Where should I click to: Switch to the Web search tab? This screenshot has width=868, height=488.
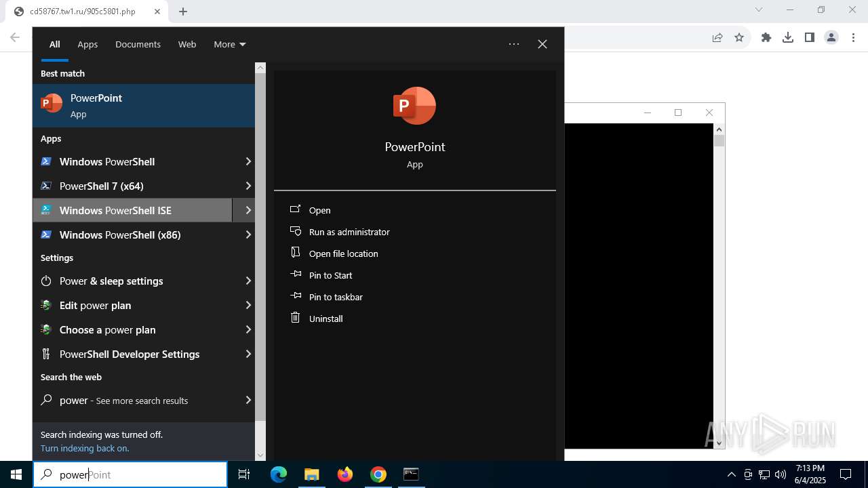(x=187, y=44)
